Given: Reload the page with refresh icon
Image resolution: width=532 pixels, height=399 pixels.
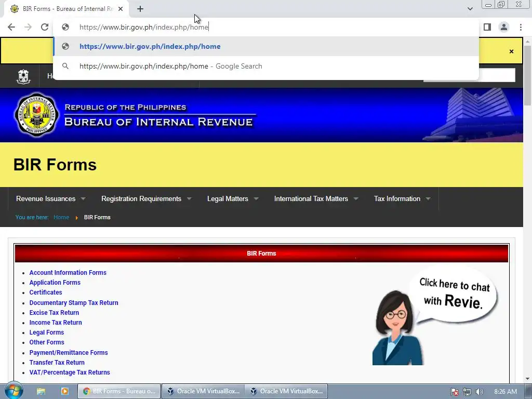Looking at the screenshot, I should (x=45, y=27).
